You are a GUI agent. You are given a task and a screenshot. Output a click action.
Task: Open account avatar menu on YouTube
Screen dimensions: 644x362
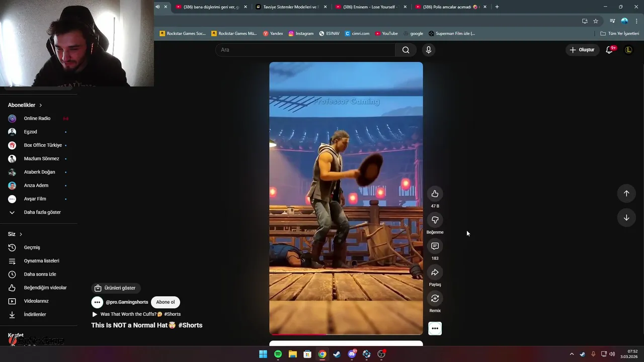click(628, 50)
